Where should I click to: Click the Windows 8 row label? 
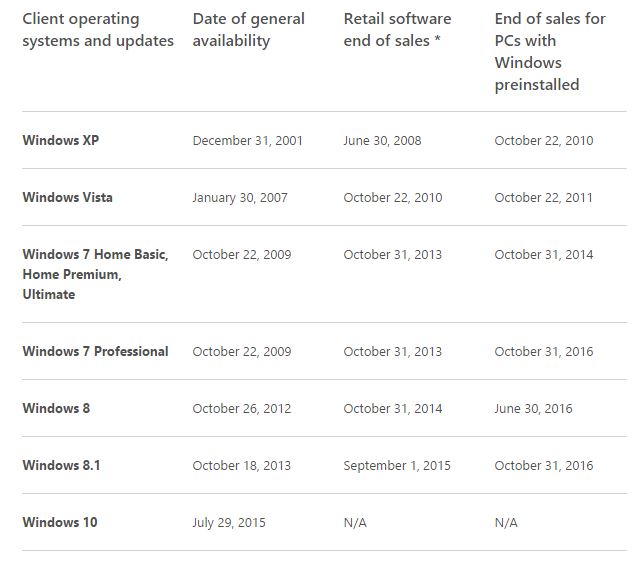pos(56,408)
